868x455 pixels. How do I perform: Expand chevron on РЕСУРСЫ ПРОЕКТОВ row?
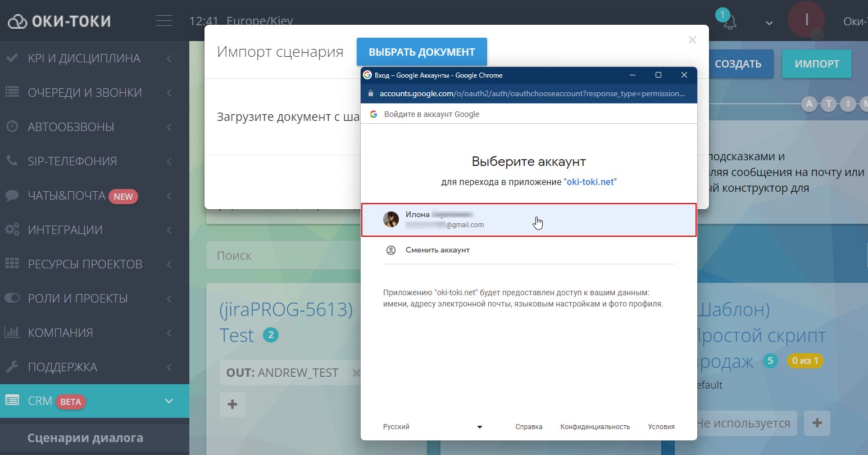[x=169, y=264]
